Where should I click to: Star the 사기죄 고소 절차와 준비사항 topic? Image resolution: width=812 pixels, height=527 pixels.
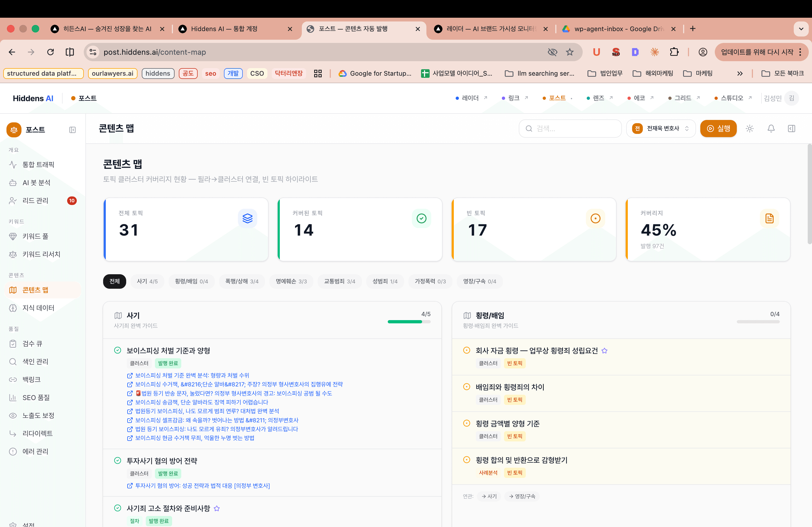tap(217, 508)
